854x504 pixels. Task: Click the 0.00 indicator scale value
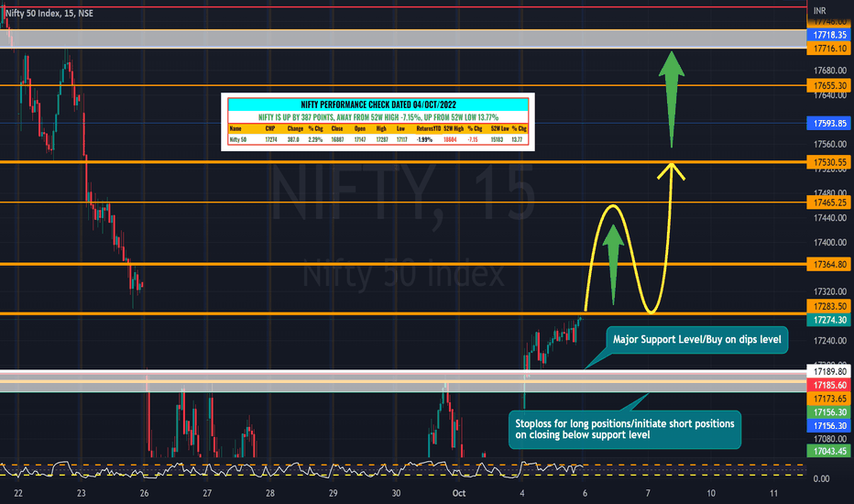click(x=821, y=479)
